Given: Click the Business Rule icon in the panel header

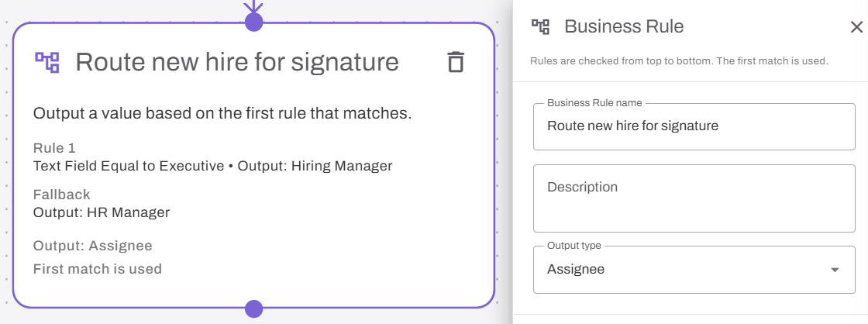Looking at the screenshot, I should (540, 26).
